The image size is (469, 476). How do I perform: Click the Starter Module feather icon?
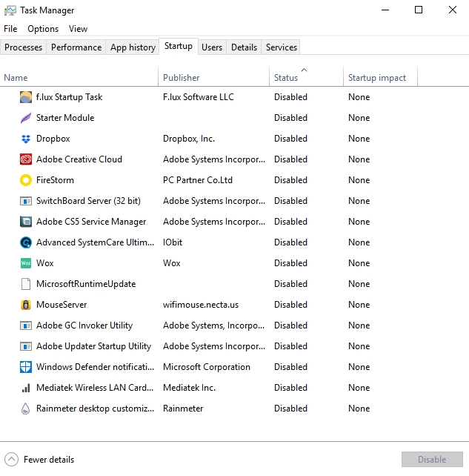tap(26, 118)
